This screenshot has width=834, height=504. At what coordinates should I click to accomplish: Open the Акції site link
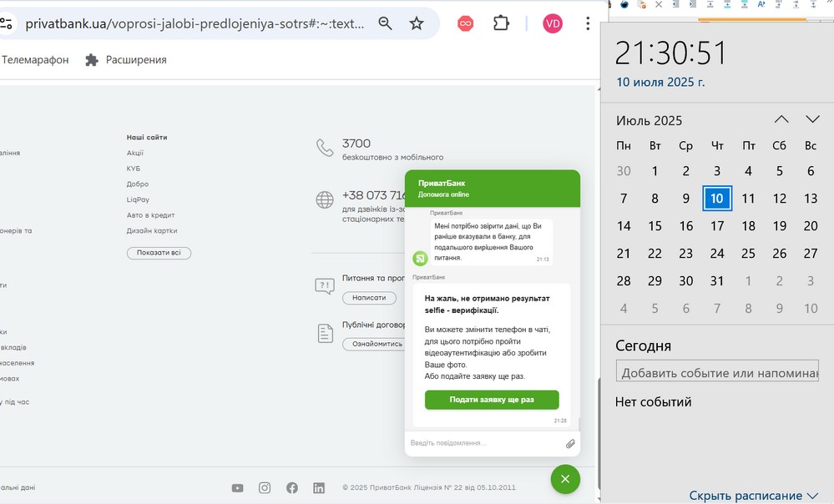click(x=135, y=153)
